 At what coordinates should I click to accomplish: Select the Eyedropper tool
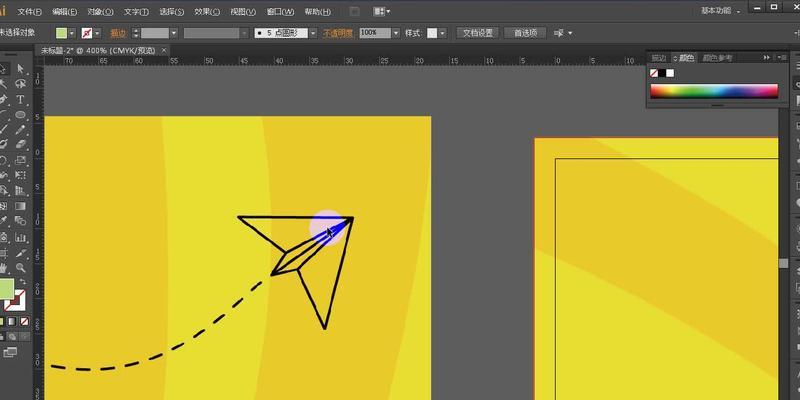3,221
